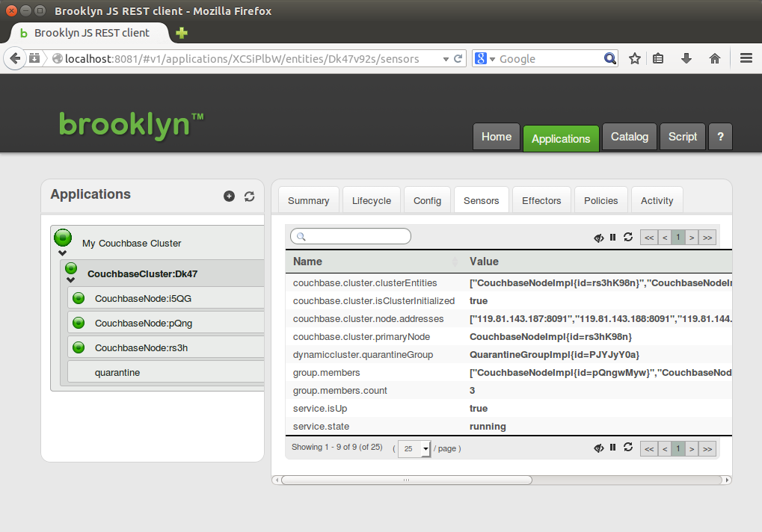Select page 1 in top pager

click(678, 238)
